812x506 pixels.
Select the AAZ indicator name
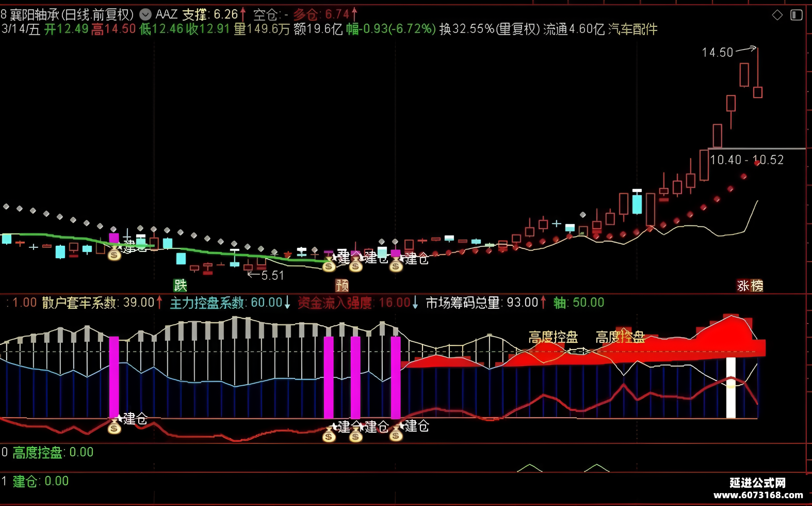pos(167,14)
